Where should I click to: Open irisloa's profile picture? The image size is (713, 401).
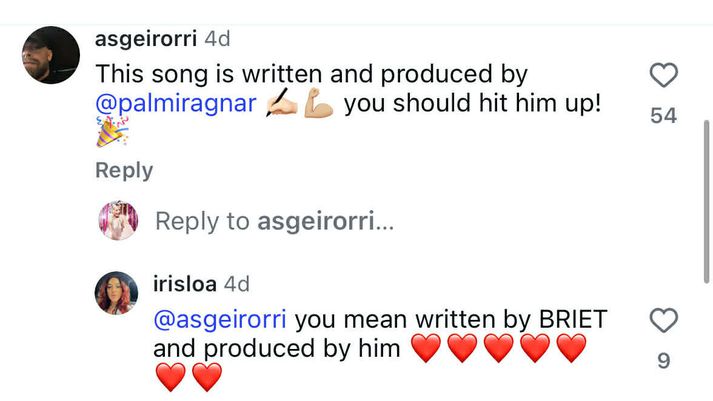117,292
